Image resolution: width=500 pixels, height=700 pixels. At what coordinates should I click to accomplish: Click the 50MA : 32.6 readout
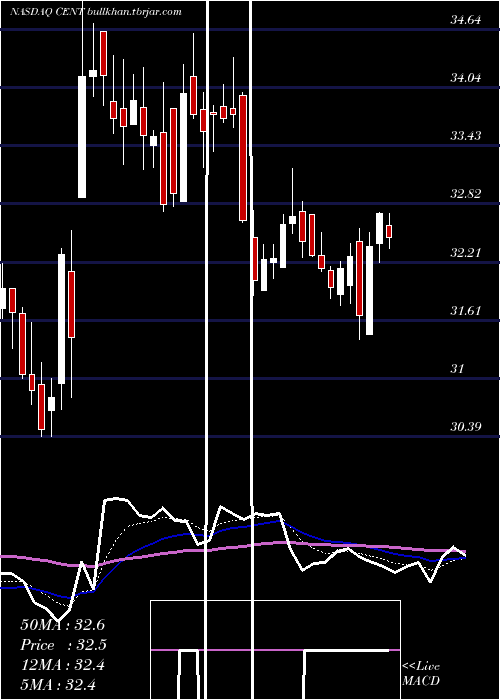[63, 625]
